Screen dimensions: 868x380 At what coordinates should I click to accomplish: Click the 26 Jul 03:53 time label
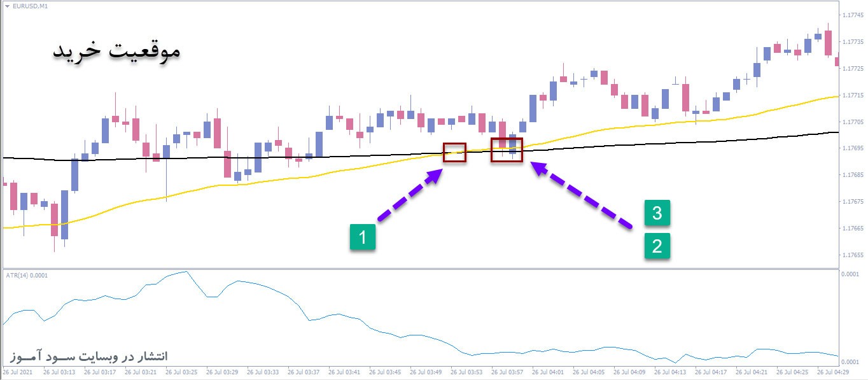click(466, 372)
